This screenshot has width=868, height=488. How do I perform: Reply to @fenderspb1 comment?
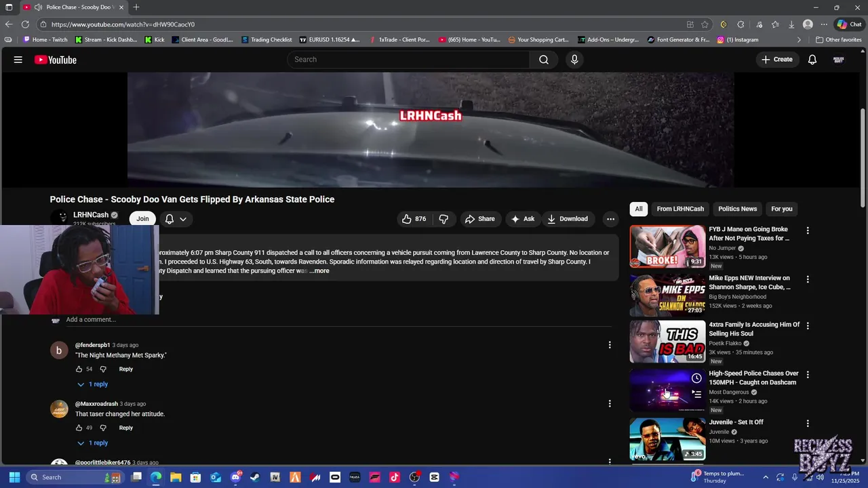pyautogui.click(x=126, y=369)
